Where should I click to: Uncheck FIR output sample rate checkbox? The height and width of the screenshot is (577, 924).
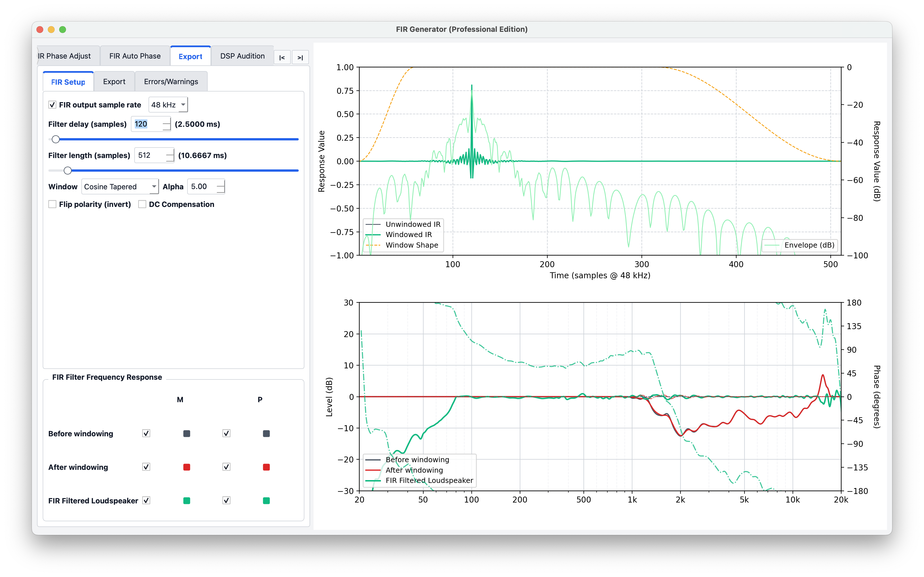click(53, 105)
